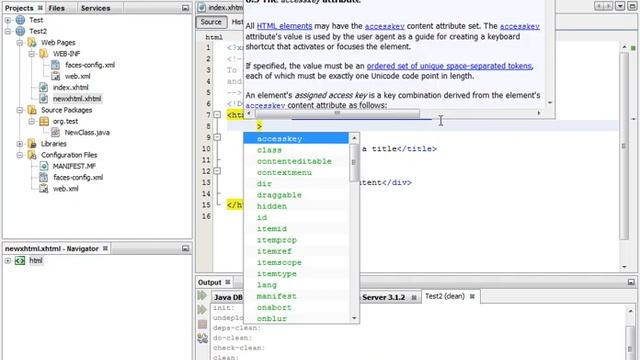Click the documentation popup horizontal scrollbar
640x360 pixels.
click(337, 113)
